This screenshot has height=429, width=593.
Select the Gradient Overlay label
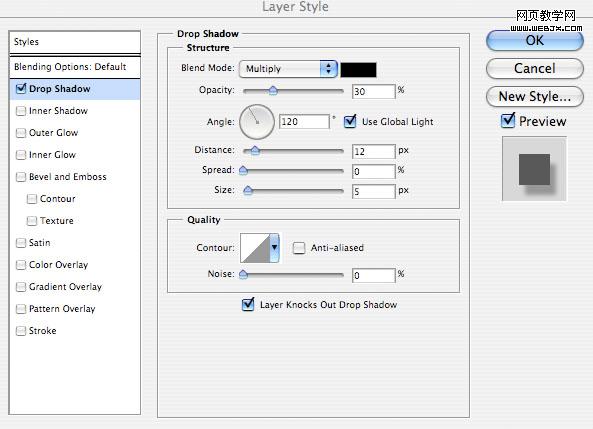pyautogui.click(x=65, y=287)
